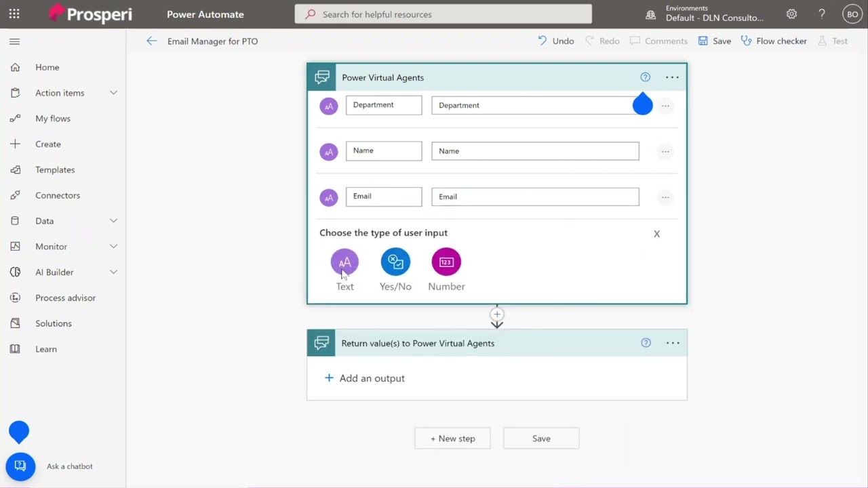
Task: Open the help question mark in header
Action: (x=822, y=14)
